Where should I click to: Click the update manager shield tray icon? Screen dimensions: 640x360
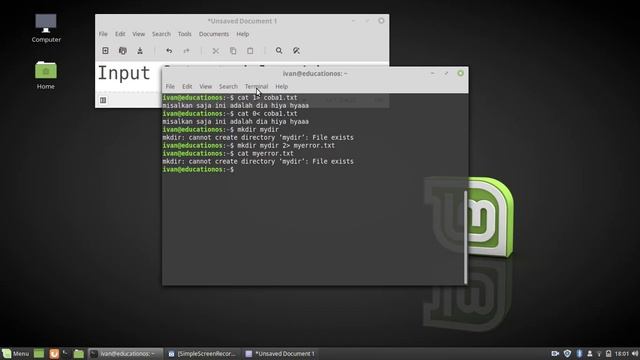coord(567,353)
